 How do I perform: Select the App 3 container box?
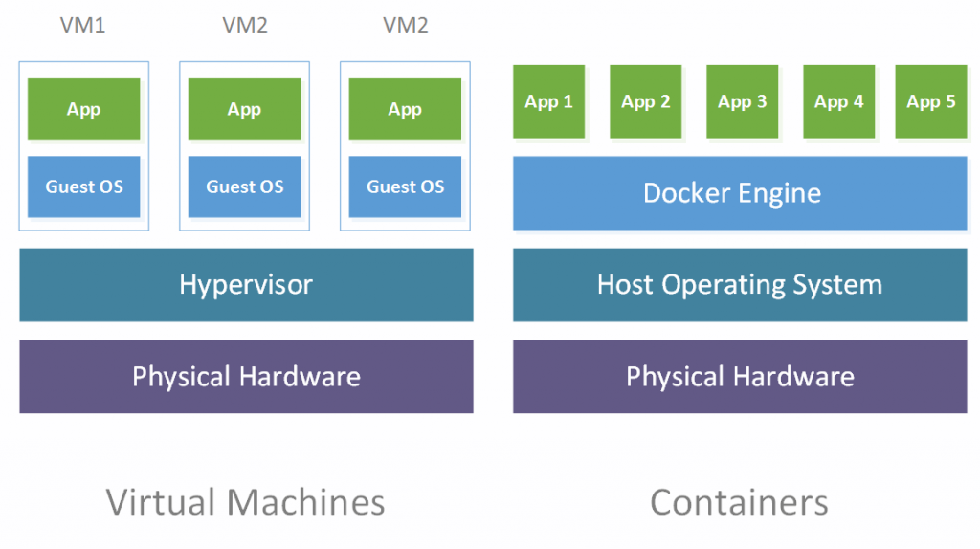(742, 101)
